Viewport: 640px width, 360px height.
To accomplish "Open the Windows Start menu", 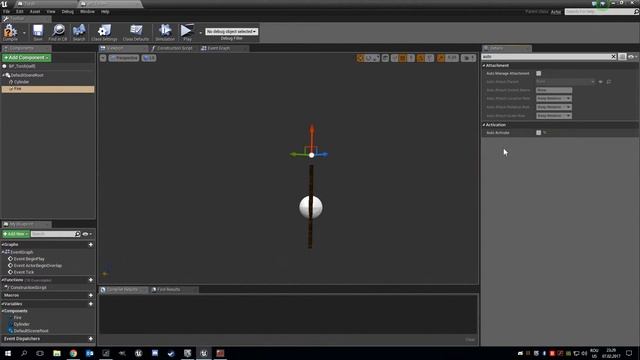I will coord(8,353).
